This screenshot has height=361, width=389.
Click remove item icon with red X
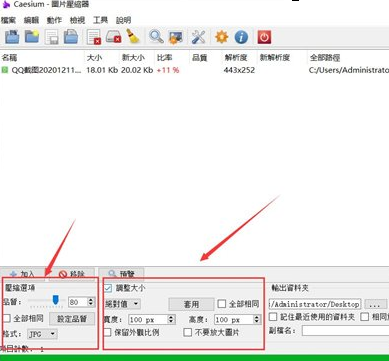[94, 37]
